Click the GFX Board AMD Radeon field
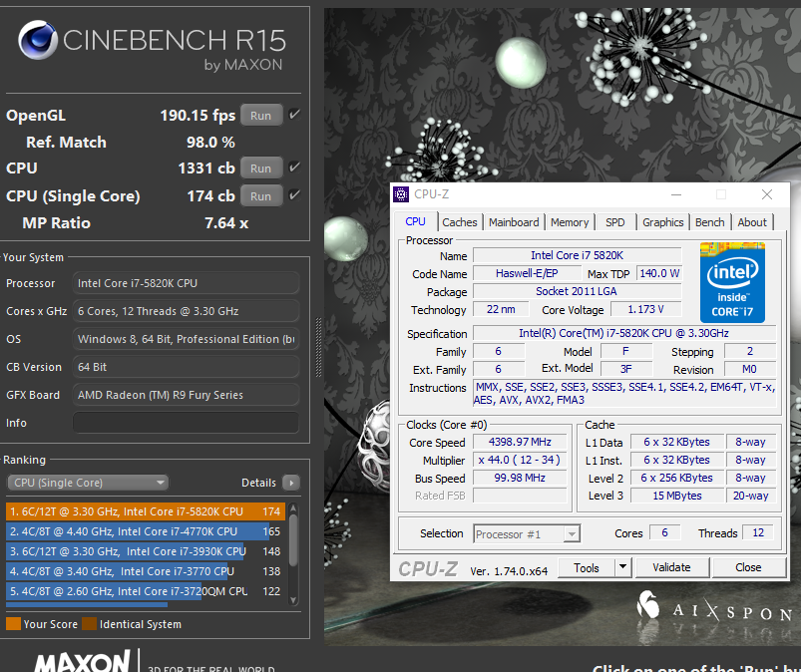The height and width of the screenshot is (672, 801). coord(186,395)
